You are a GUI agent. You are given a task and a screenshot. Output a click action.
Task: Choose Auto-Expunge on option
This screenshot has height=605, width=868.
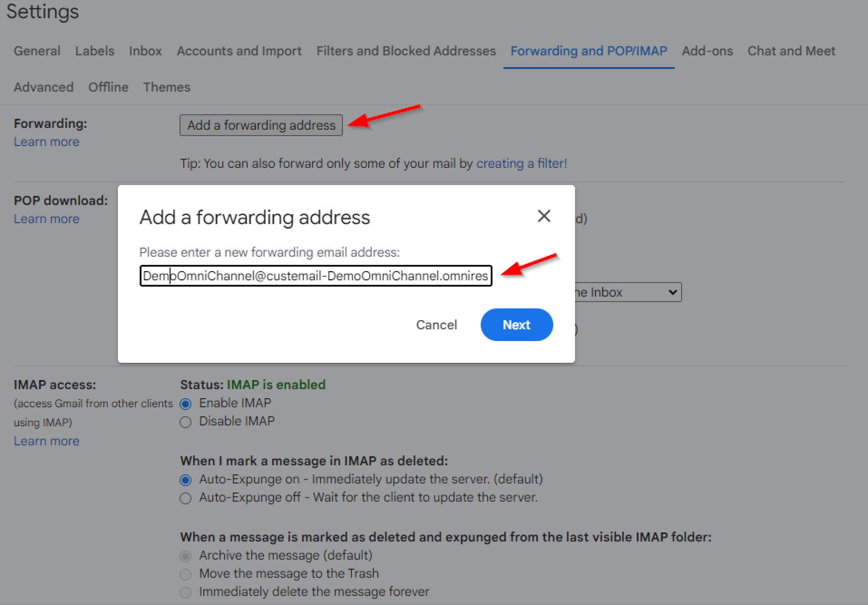pos(185,480)
